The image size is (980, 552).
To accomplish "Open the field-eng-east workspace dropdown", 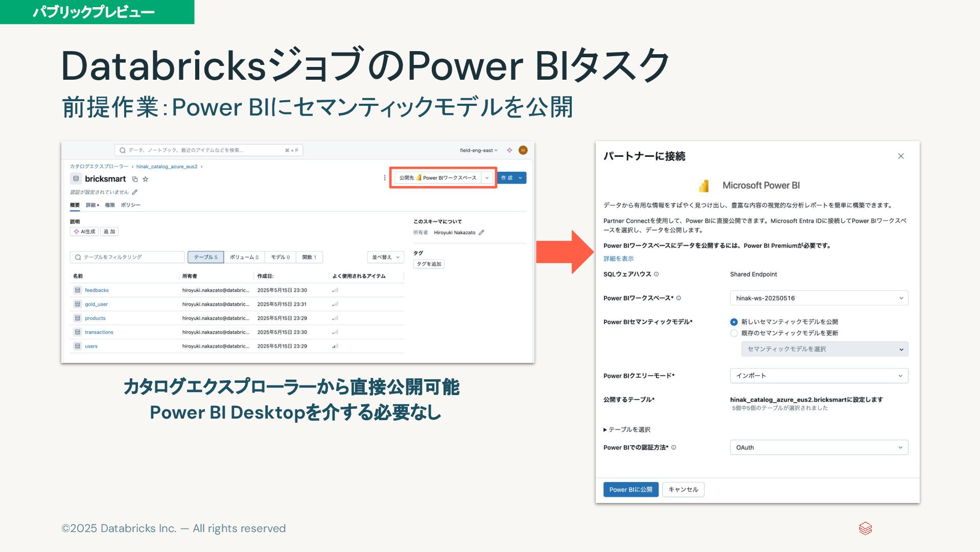I will [x=479, y=150].
